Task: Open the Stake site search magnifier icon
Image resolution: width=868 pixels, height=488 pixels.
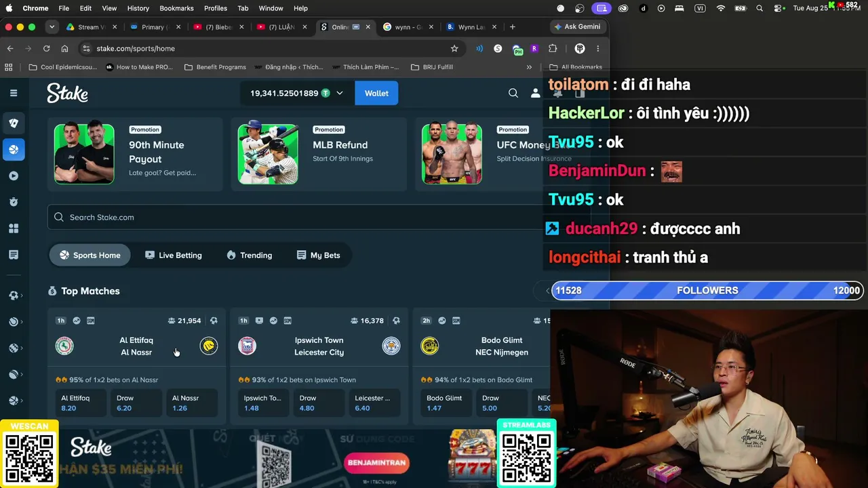Action: [x=513, y=93]
